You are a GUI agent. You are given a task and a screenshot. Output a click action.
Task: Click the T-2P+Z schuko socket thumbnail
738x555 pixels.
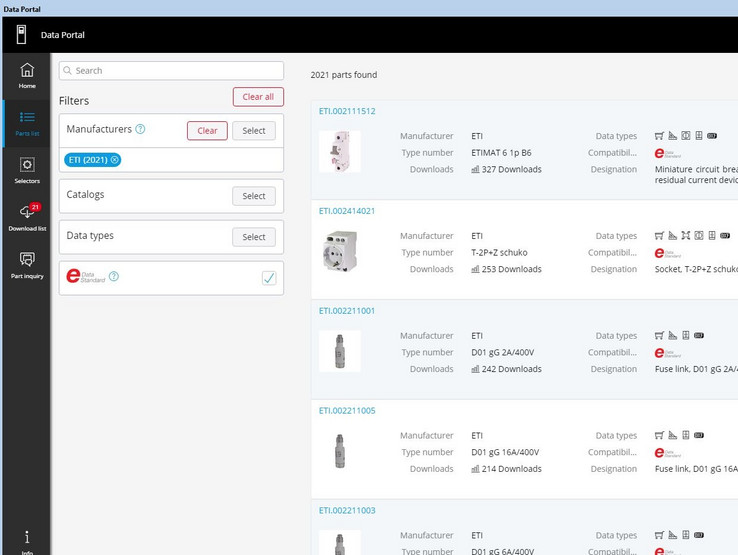click(x=340, y=252)
